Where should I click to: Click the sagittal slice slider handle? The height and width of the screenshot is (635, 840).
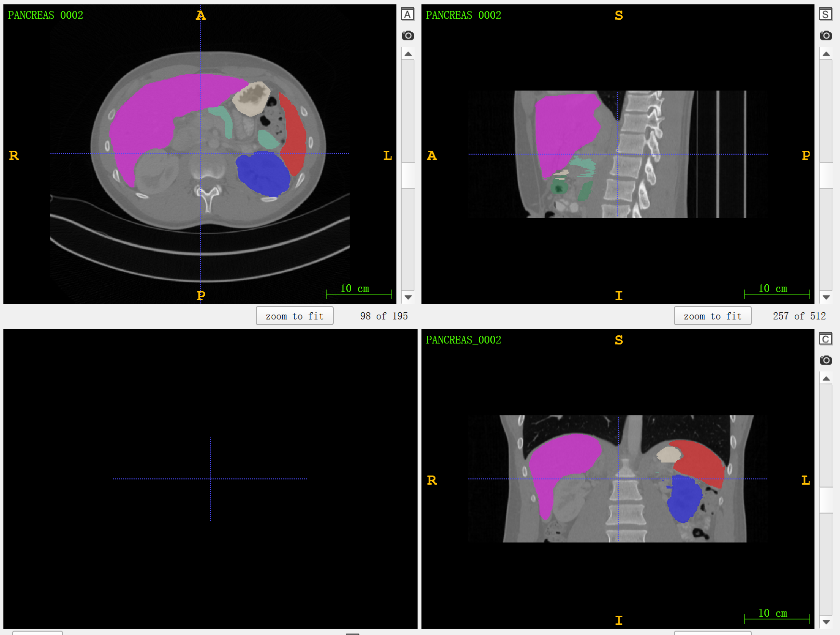point(826,175)
